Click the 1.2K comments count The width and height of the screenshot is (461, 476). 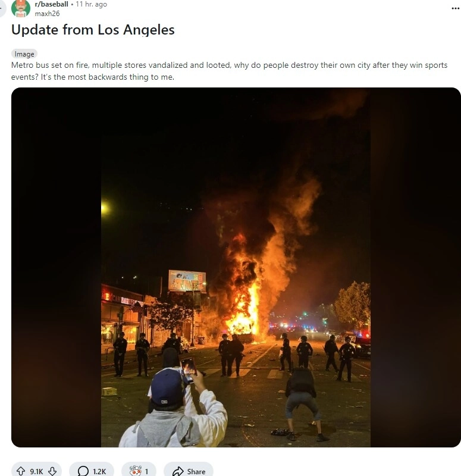(x=99, y=471)
